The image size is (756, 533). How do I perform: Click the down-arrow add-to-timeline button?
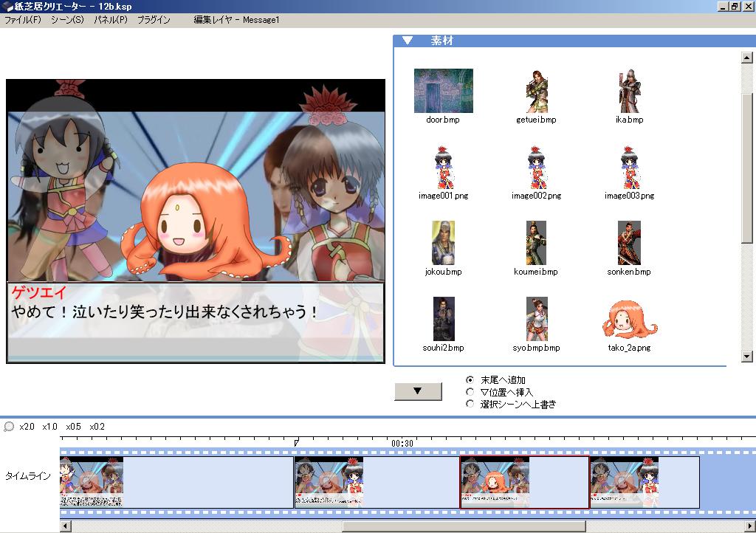click(418, 391)
